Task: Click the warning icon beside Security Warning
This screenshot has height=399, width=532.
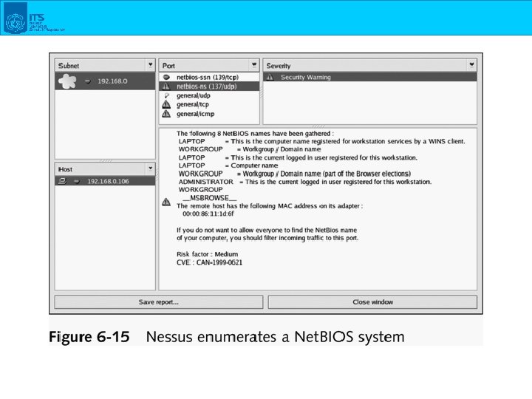Action: click(x=270, y=78)
